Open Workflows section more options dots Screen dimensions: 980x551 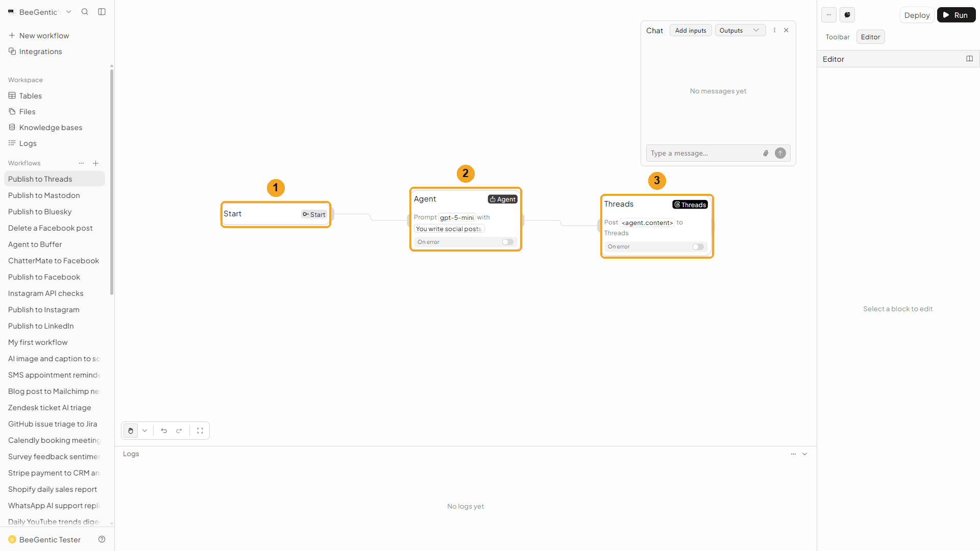[81, 163]
